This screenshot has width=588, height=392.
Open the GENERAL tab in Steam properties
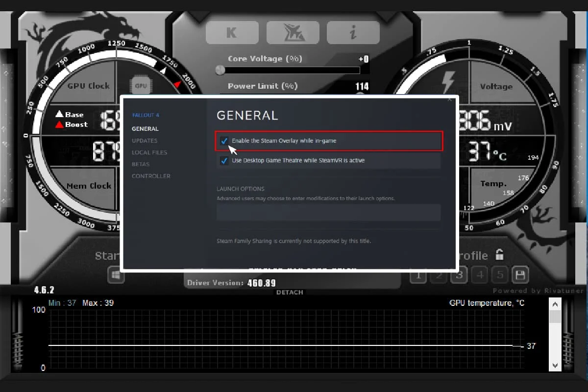tap(145, 129)
